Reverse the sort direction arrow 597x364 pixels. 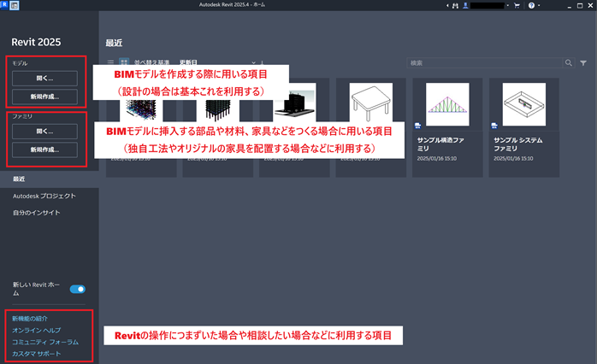pyautogui.click(x=262, y=62)
